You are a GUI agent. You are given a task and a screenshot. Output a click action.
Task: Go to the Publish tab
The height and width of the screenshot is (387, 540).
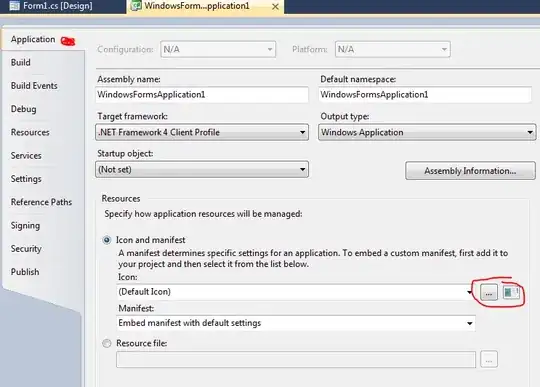pyautogui.click(x=25, y=272)
